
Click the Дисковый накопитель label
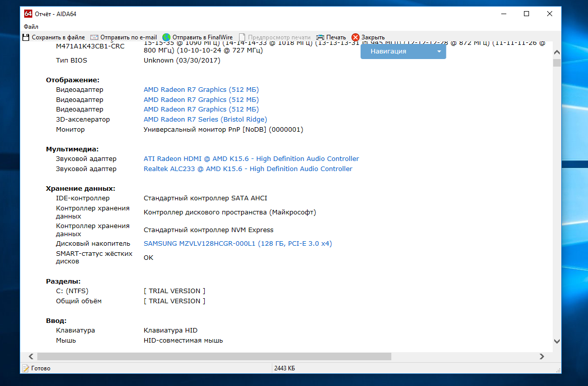point(93,243)
